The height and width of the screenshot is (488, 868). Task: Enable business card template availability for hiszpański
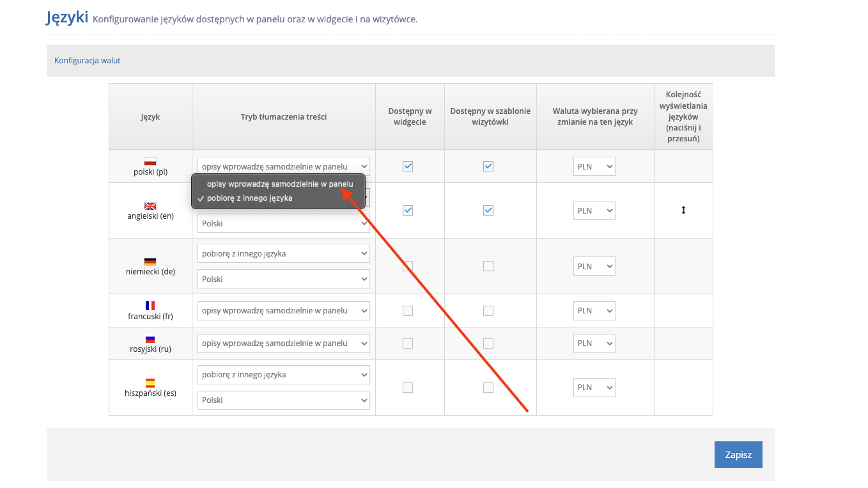(488, 388)
